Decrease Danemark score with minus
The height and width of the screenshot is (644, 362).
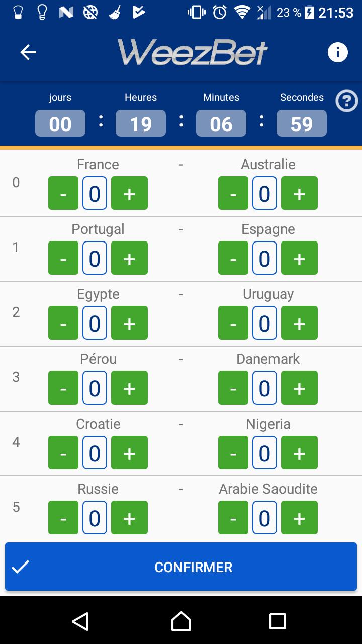click(x=233, y=388)
